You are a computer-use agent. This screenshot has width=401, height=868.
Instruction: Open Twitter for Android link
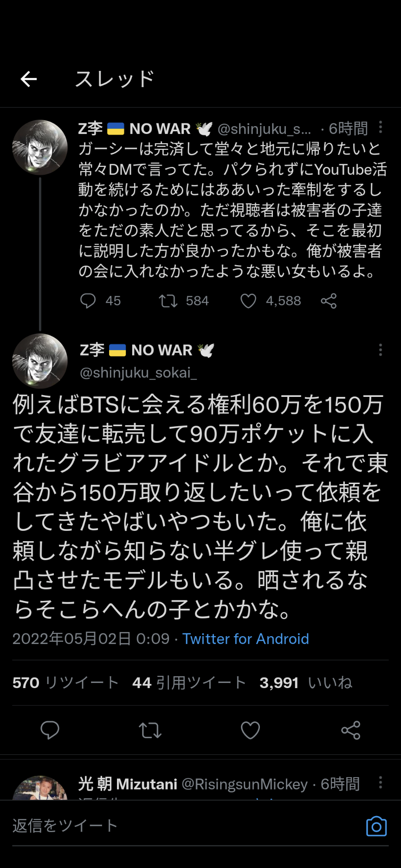(x=246, y=639)
